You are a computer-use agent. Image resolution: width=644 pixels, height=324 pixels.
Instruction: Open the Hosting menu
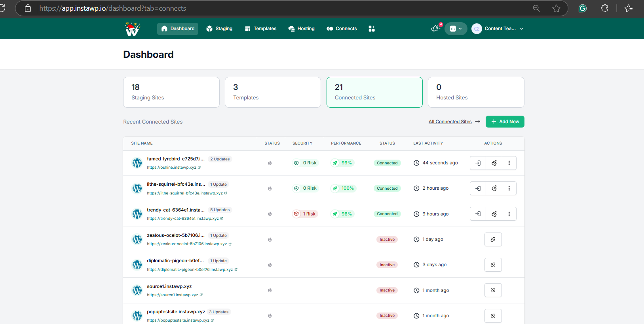click(x=302, y=29)
